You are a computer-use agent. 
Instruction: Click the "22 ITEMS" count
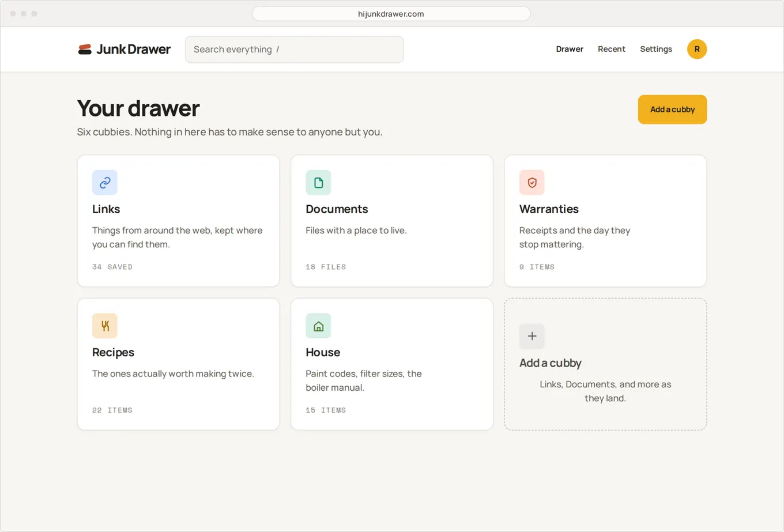click(x=112, y=410)
